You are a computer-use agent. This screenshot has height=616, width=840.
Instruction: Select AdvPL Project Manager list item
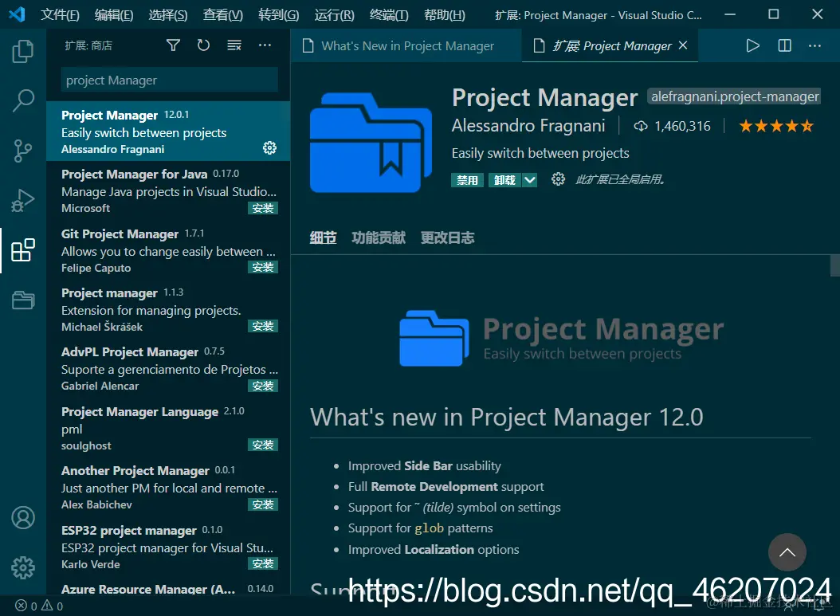(168, 368)
